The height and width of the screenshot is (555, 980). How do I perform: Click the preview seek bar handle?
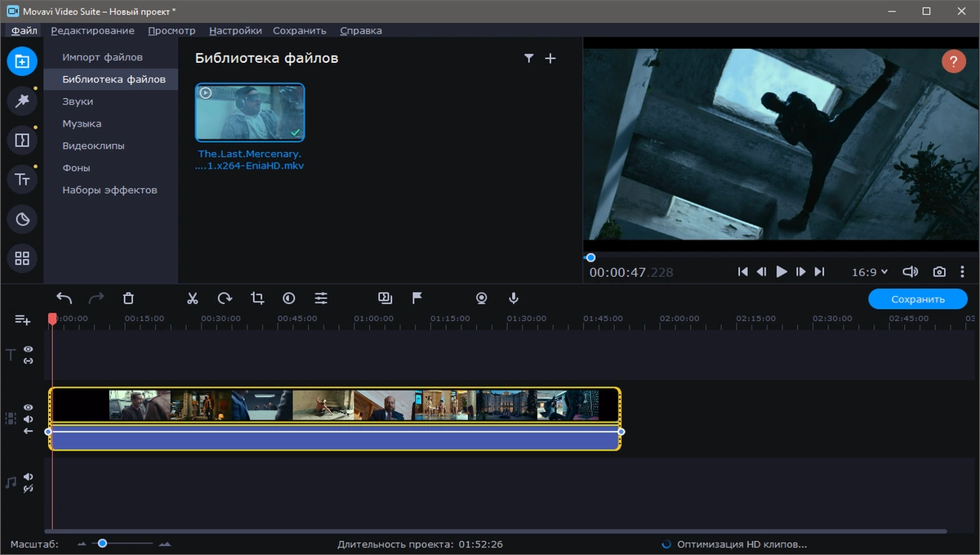coord(590,257)
